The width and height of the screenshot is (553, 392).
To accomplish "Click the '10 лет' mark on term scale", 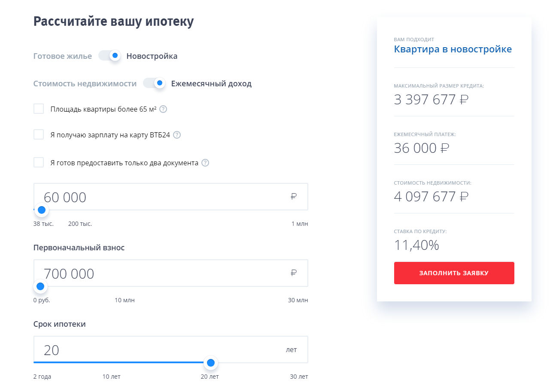I will pos(112,377).
